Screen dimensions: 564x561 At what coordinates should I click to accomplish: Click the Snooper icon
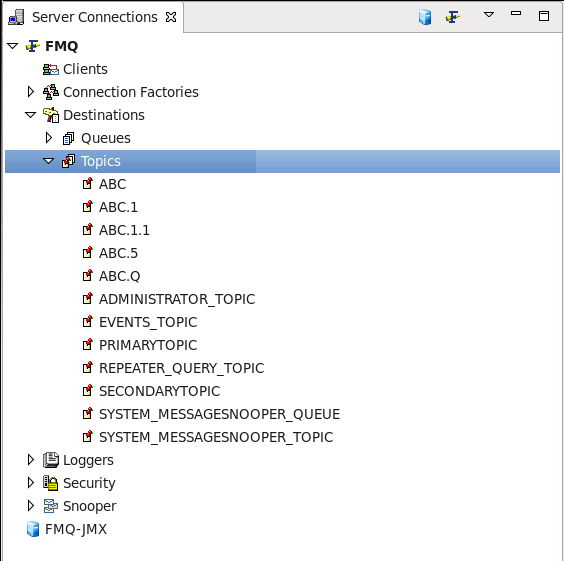point(51,506)
